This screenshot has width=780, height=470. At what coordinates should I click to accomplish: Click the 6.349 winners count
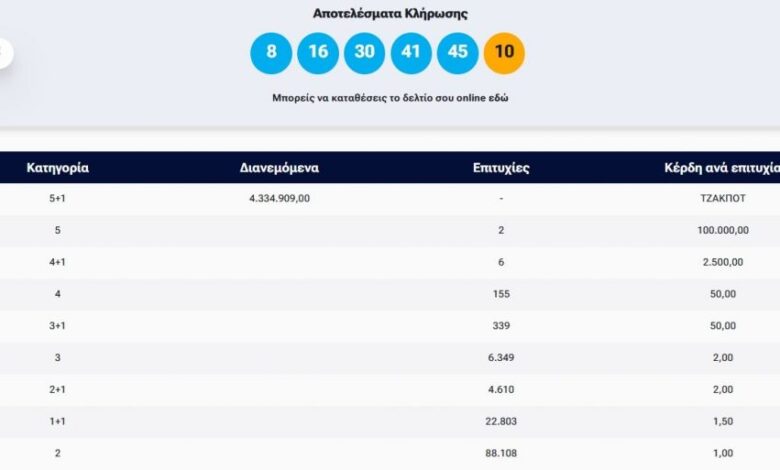pos(500,357)
